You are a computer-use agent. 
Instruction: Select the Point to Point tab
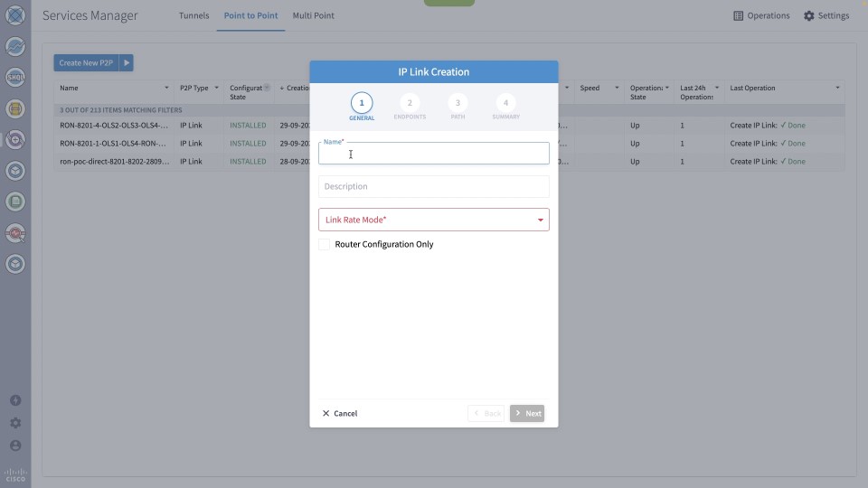pos(250,15)
